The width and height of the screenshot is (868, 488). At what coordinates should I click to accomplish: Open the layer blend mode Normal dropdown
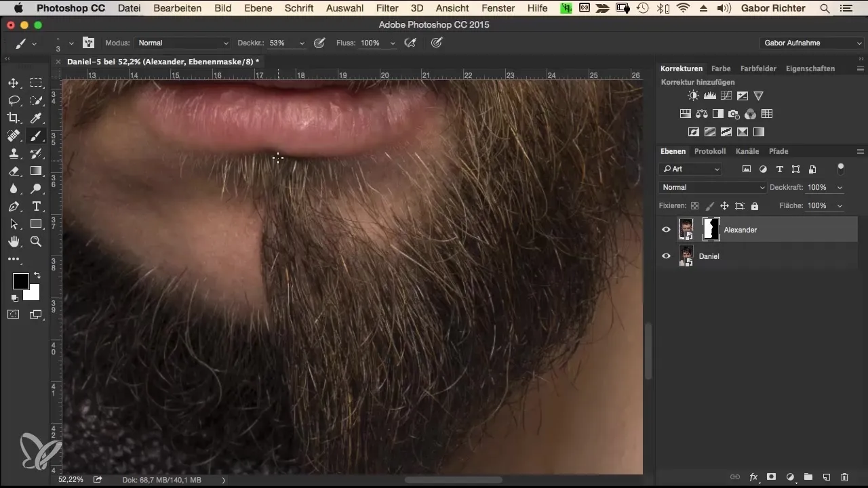pos(713,187)
